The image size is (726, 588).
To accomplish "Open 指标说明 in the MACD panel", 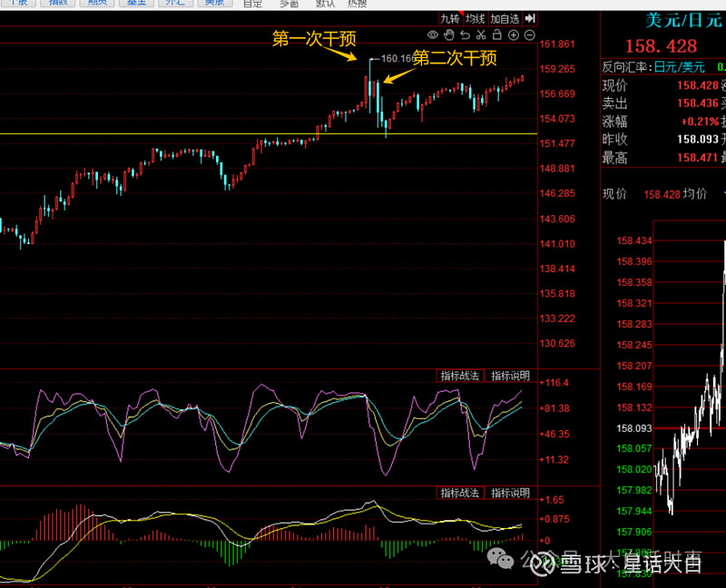I will pyautogui.click(x=509, y=493).
